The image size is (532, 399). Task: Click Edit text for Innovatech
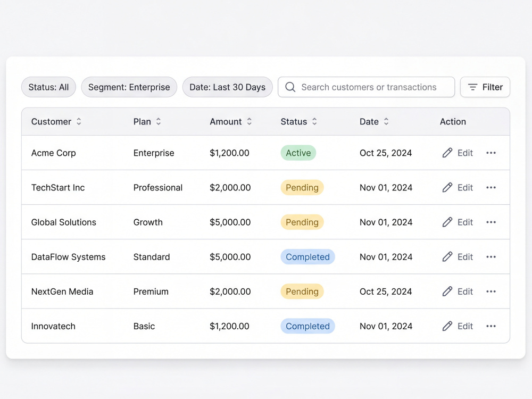pyautogui.click(x=465, y=326)
